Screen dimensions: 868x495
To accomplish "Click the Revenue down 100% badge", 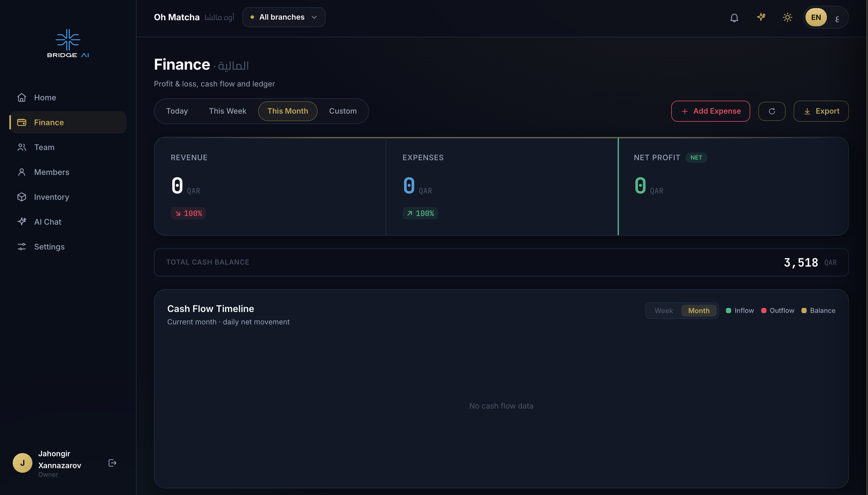I will point(188,213).
